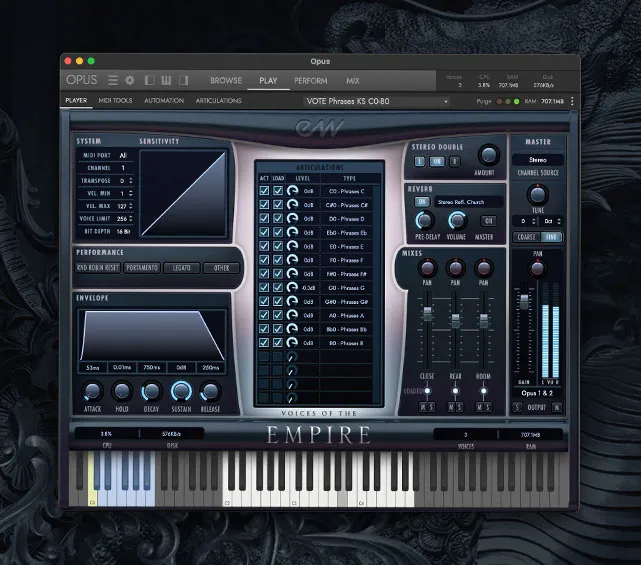The width and height of the screenshot is (641, 565).
Task: Click the Room mix volume fader
Action: tap(484, 321)
